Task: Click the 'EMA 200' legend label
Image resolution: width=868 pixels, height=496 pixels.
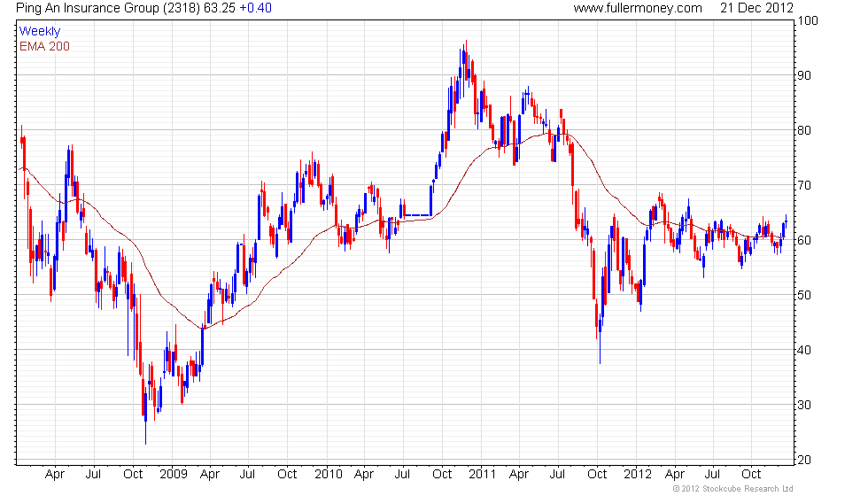Action: pyautogui.click(x=45, y=46)
